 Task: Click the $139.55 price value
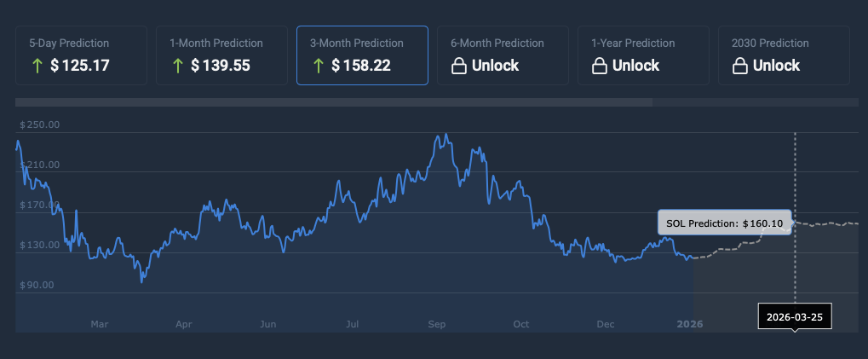point(221,66)
